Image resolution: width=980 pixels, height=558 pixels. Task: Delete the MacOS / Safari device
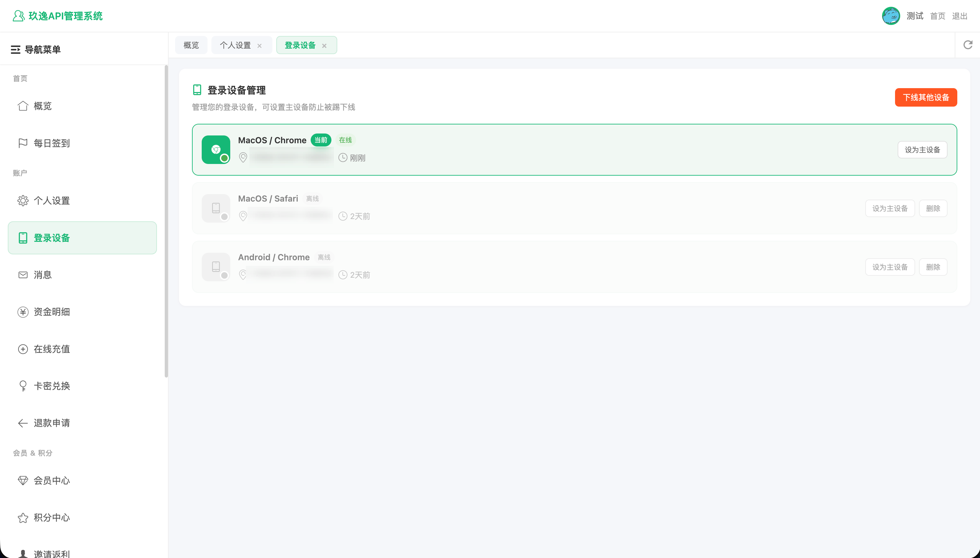(x=933, y=208)
